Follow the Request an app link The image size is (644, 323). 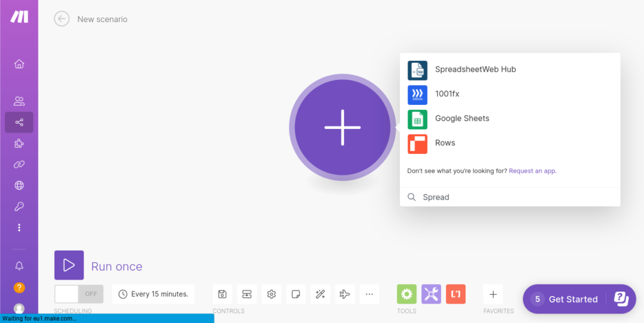click(533, 171)
